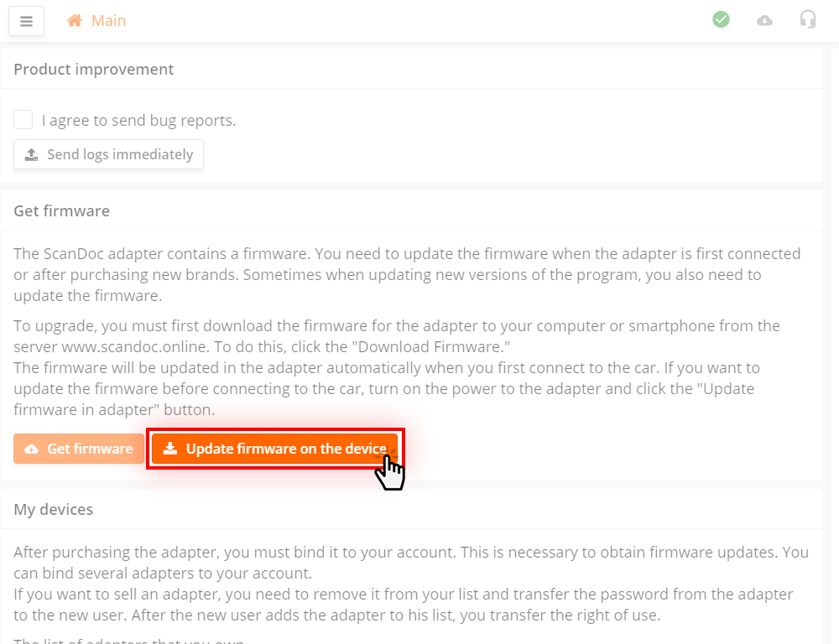The image size is (839, 644).
Task: Click the Send logs immediately button
Action: pos(108,154)
